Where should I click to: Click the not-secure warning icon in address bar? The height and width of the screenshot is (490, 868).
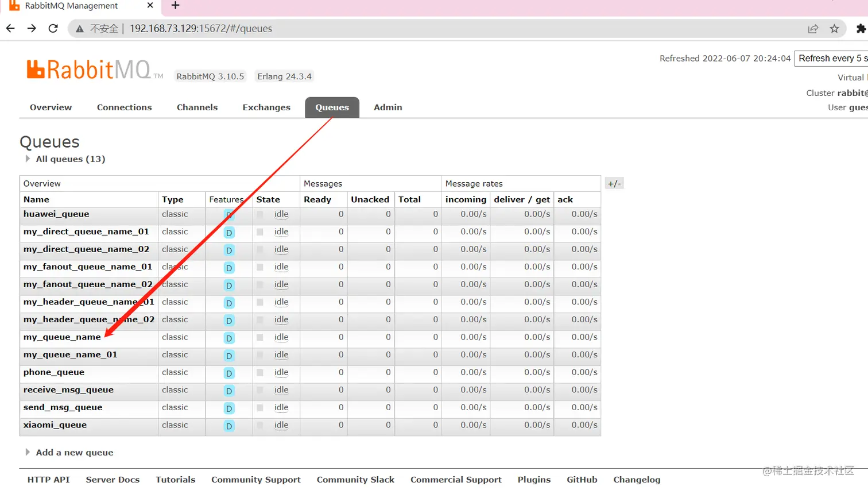(x=80, y=29)
